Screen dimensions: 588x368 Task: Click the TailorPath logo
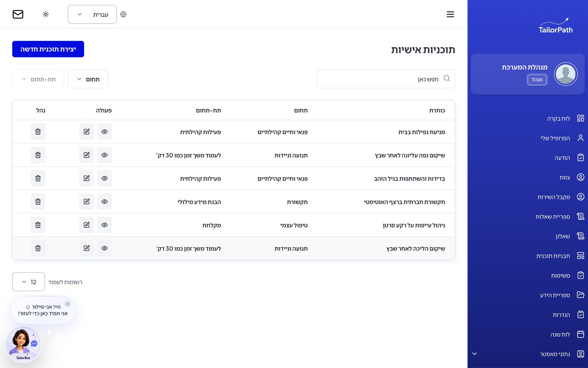556,26
